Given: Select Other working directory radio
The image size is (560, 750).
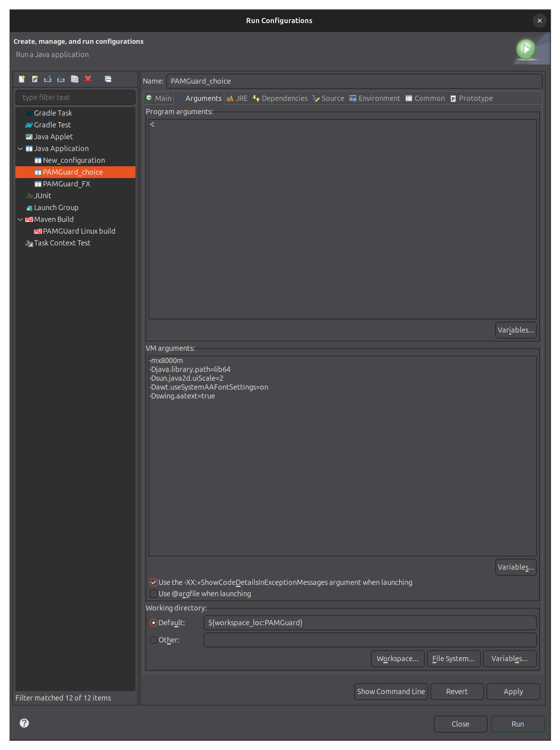Looking at the screenshot, I should coord(154,640).
